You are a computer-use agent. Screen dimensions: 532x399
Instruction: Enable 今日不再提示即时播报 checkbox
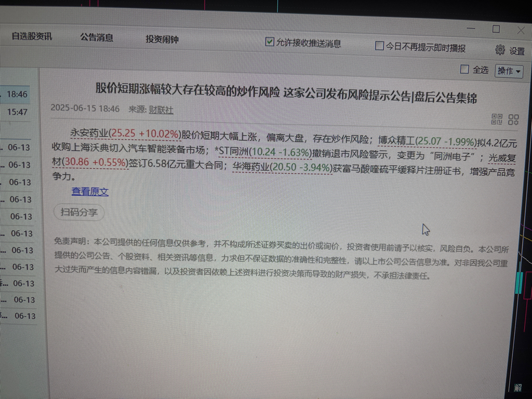[x=379, y=46]
